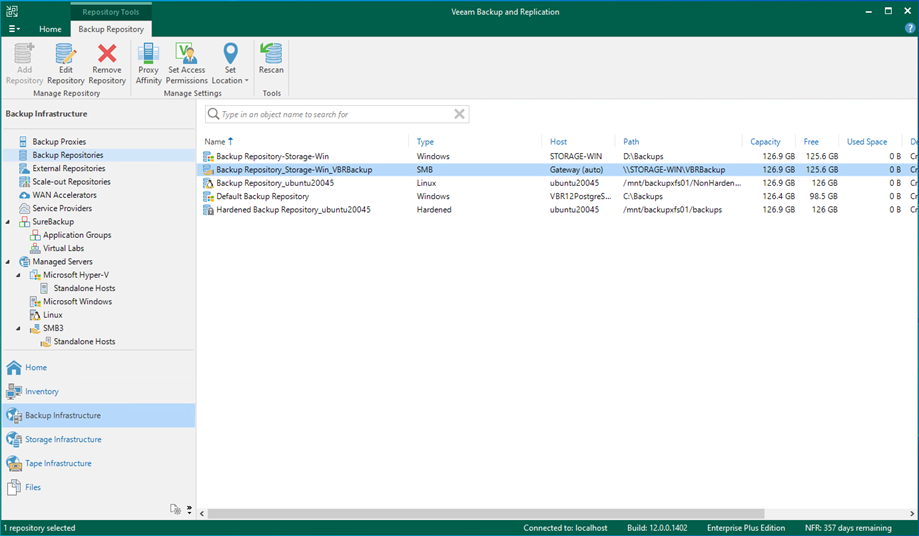Open the Backup Infrastructure view
The width and height of the screenshot is (919, 536).
coord(98,415)
